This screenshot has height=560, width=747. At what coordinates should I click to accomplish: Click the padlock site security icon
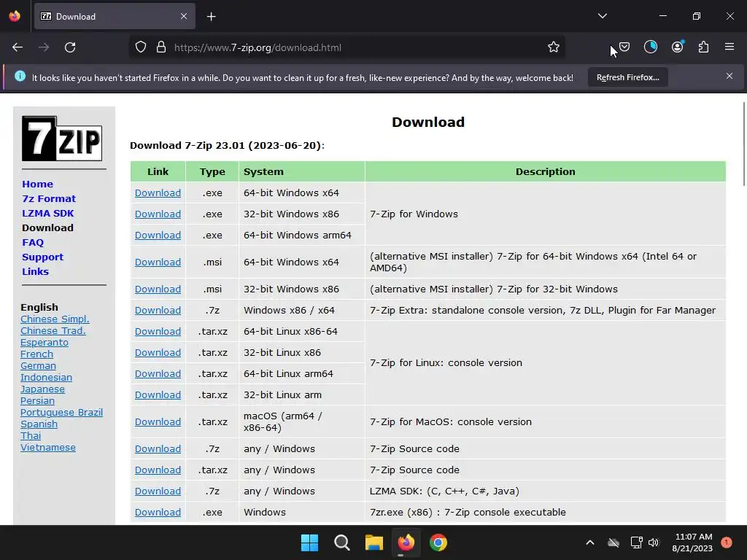click(x=161, y=47)
